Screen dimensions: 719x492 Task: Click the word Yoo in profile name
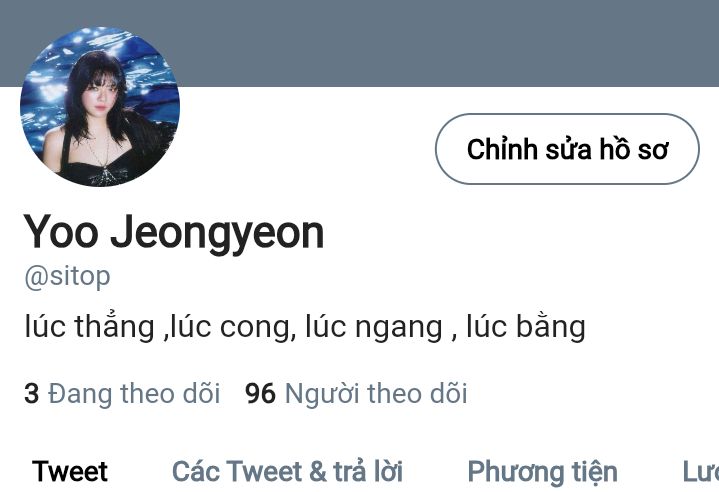(x=61, y=232)
